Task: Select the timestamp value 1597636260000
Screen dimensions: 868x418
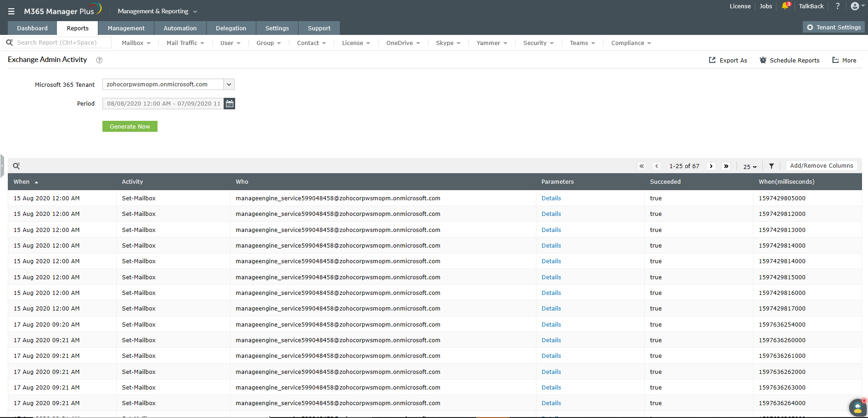Action: click(782, 340)
